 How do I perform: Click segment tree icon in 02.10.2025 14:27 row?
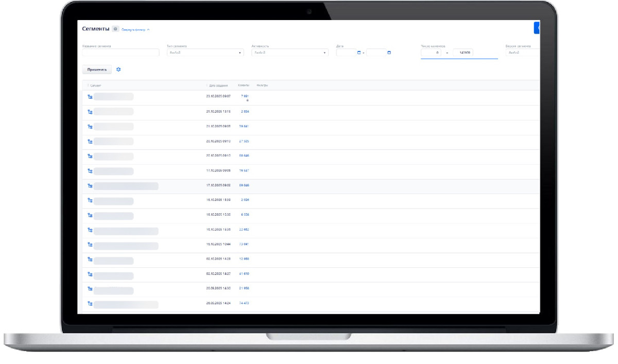pos(90,274)
